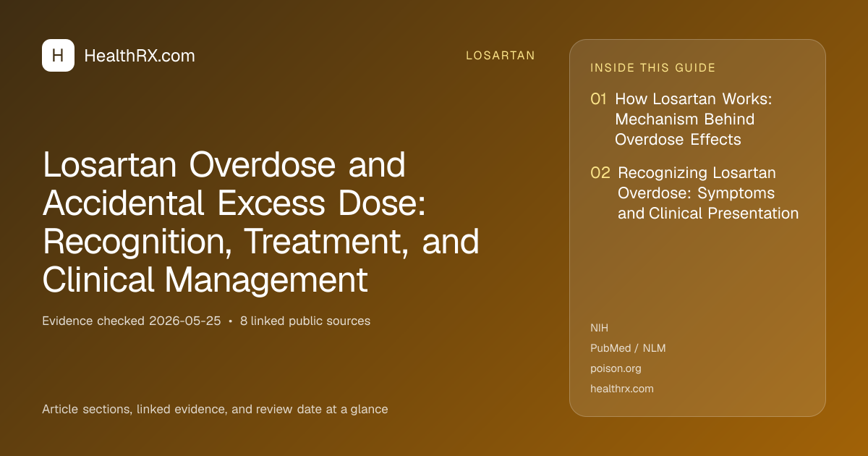Screen dimensions: 868x456
Task: Click the PubMed / NLM source entry
Action: pos(628,348)
